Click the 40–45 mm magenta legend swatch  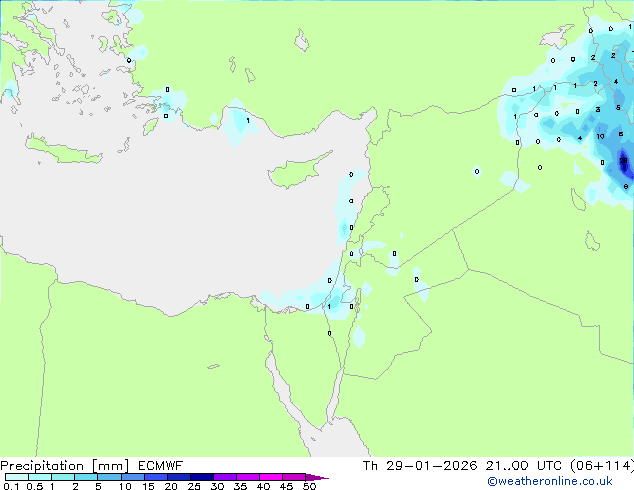[271, 477]
